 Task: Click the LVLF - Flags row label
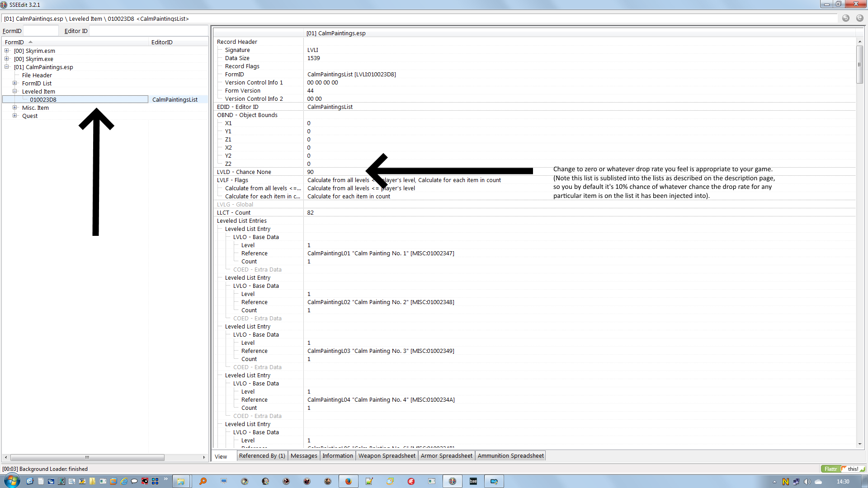[x=232, y=180]
